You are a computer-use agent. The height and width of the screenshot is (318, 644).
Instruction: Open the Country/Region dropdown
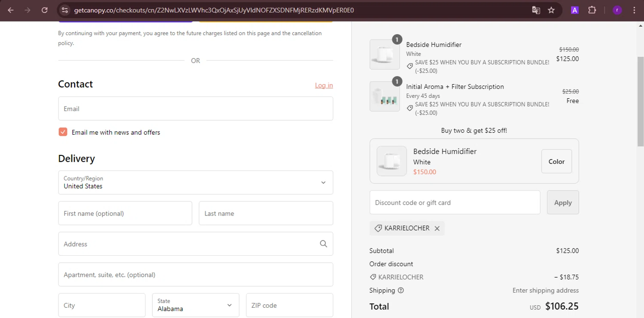tap(195, 182)
